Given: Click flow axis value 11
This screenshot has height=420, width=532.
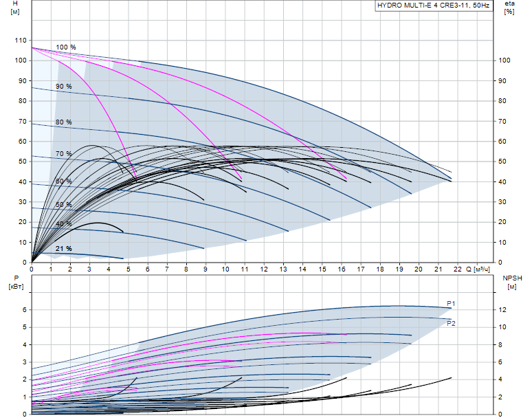Looking at the screenshot, I should 245,269.
